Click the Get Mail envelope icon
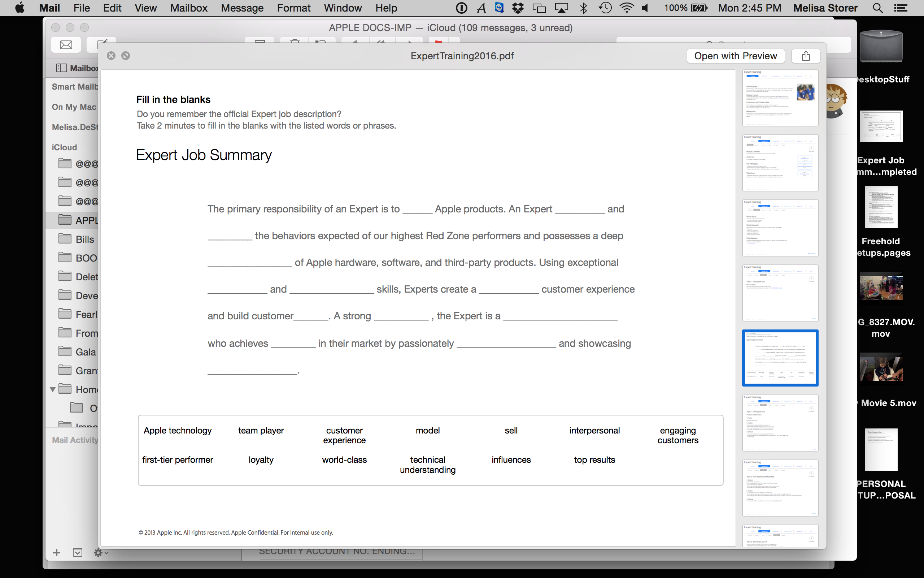Image resolution: width=924 pixels, height=578 pixels. (x=66, y=45)
